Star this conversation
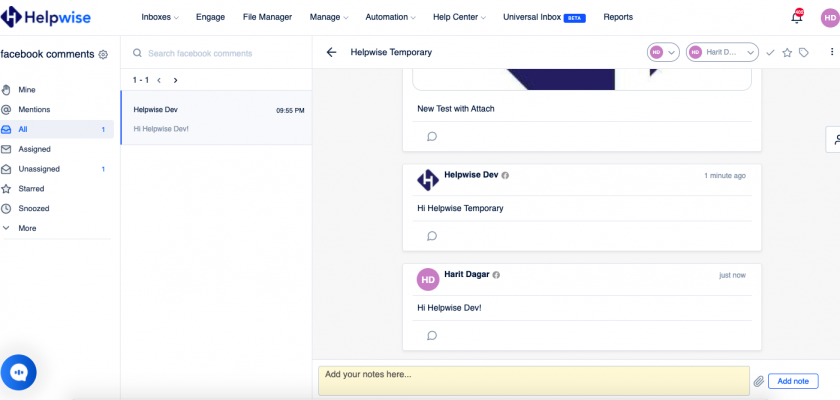The width and height of the screenshot is (840, 400). 787,52
